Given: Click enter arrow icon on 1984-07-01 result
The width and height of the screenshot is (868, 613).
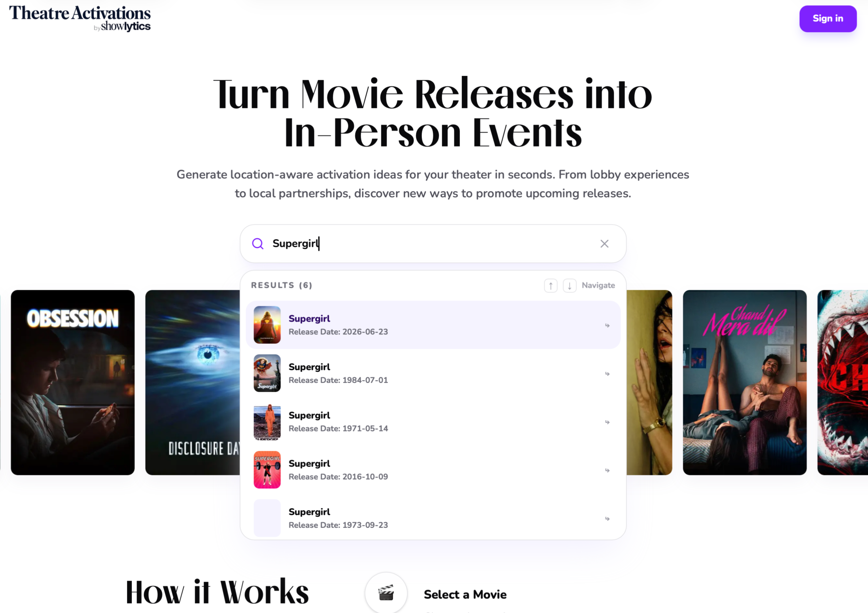Looking at the screenshot, I should point(607,374).
